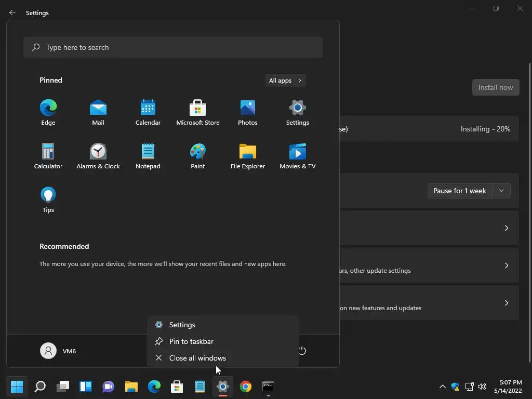532x399 pixels.
Task: Choose Close all windows
Action: 223,358
